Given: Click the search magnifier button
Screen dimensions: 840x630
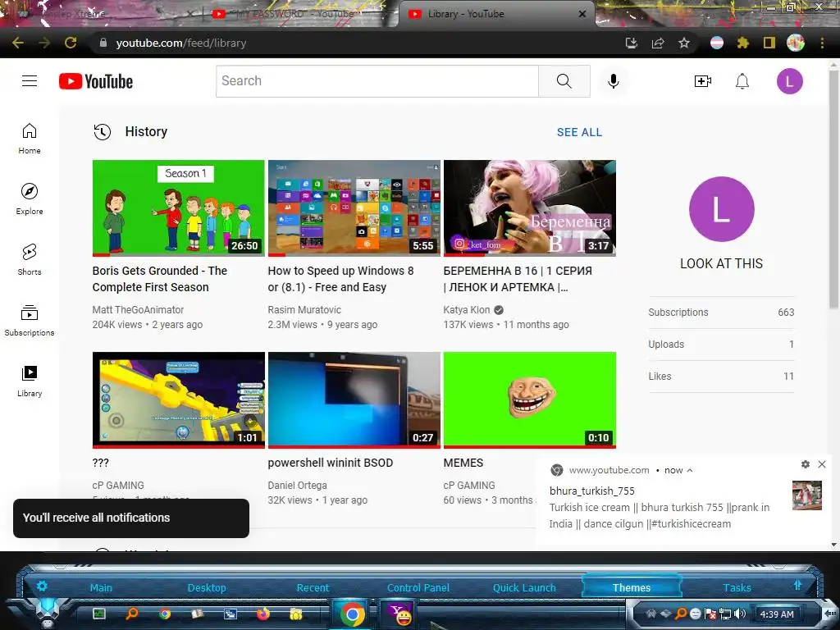Looking at the screenshot, I should (x=564, y=81).
